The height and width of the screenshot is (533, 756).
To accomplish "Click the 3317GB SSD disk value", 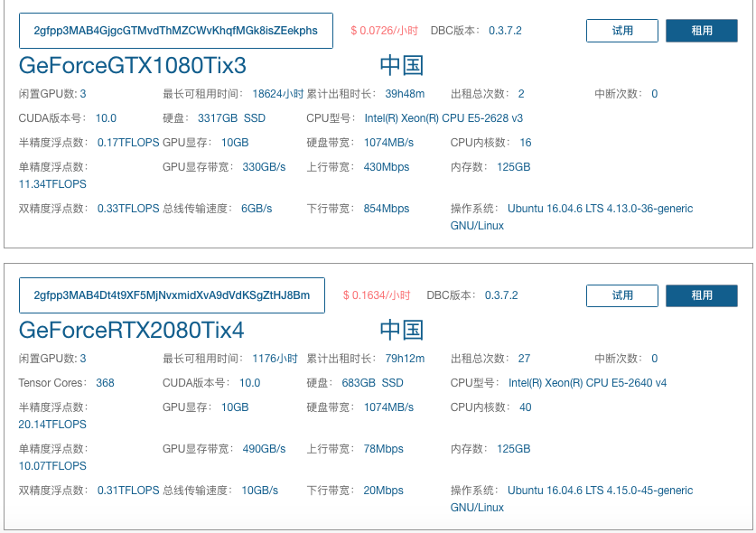I will coord(231,118).
